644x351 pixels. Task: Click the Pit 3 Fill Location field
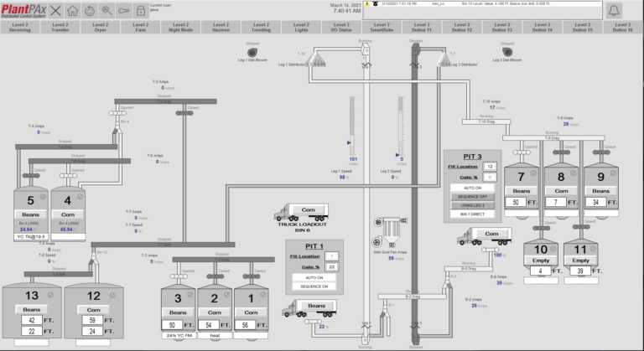pos(490,167)
